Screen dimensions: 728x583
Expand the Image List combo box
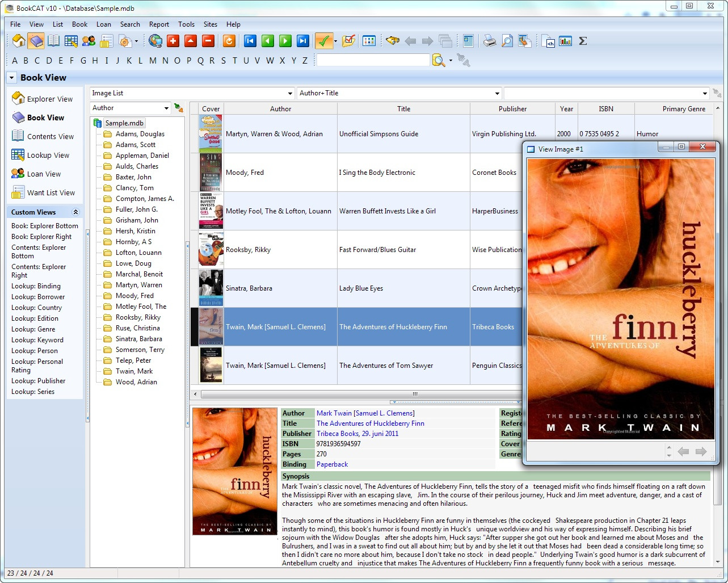(290, 93)
